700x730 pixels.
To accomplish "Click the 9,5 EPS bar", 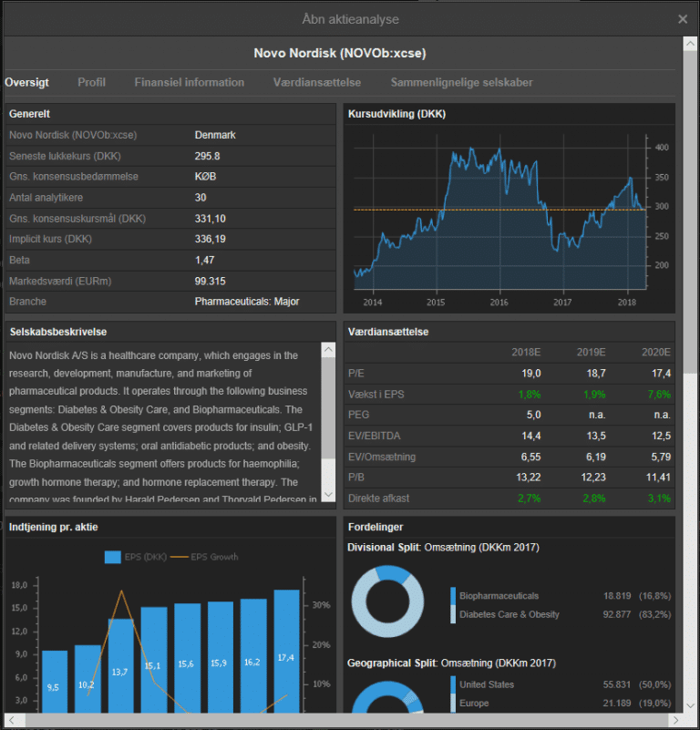I will (55, 681).
